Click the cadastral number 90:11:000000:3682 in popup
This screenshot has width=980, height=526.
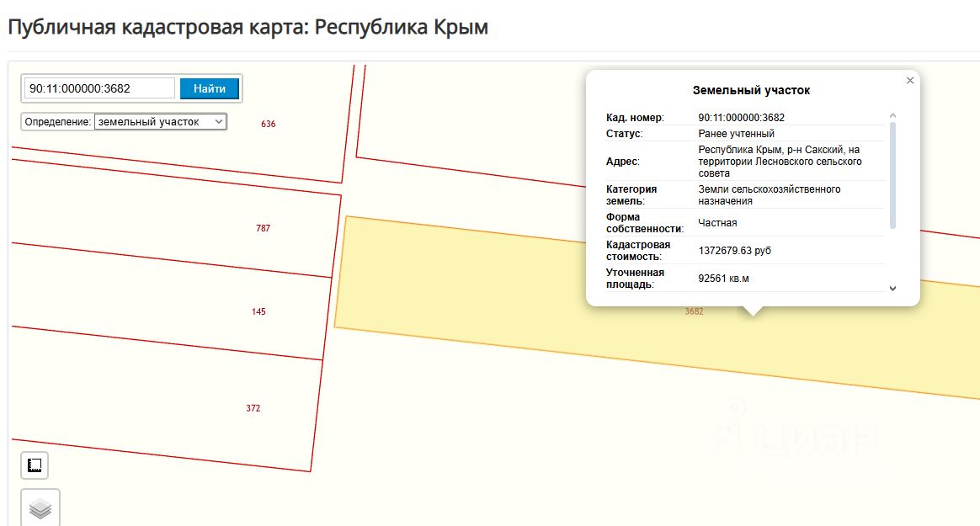click(741, 118)
